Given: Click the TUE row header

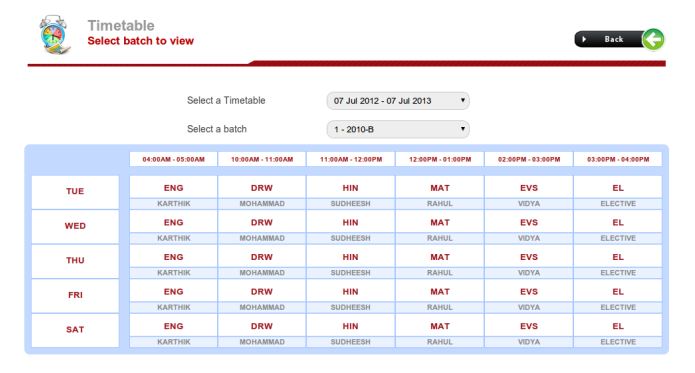Looking at the screenshot, I should click(75, 192).
